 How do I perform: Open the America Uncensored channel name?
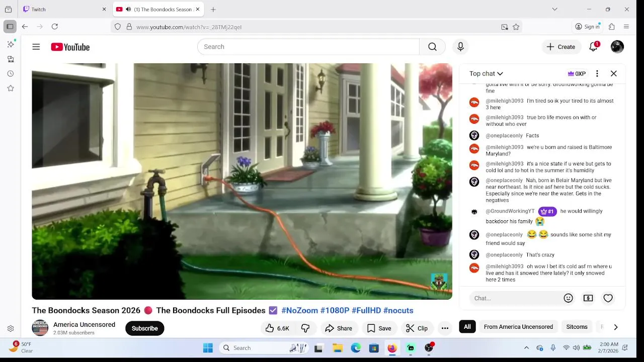coord(84,325)
